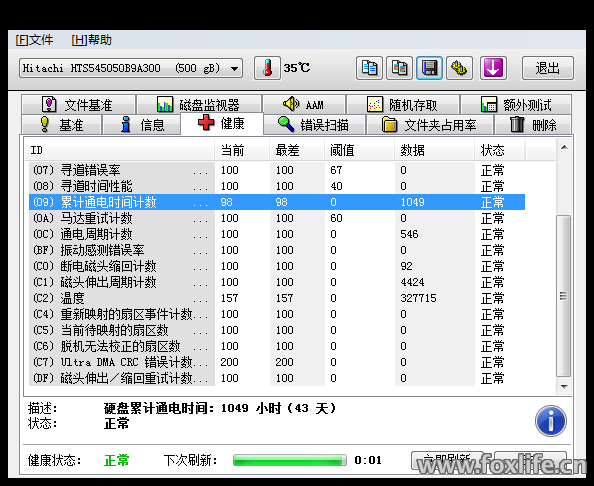Screen dimensions: 594x486
Task: Switch to the 错误扫描 tab
Action: [x=314, y=125]
